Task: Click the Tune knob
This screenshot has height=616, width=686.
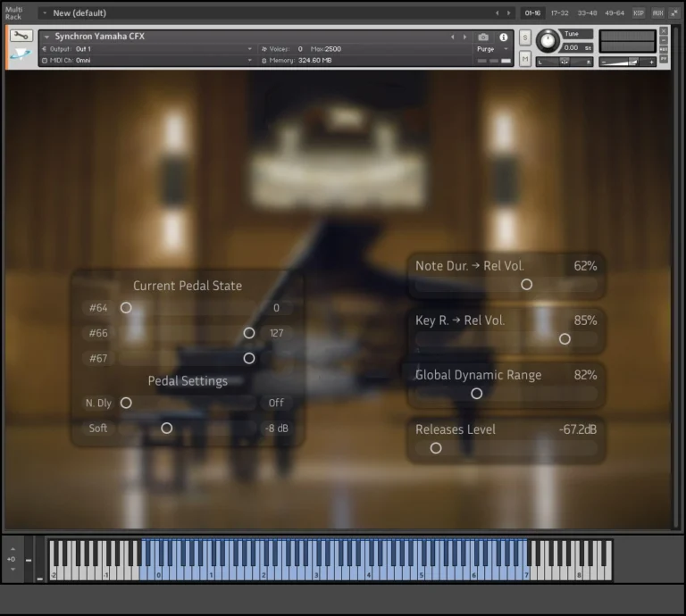Action: pyautogui.click(x=548, y=41)
